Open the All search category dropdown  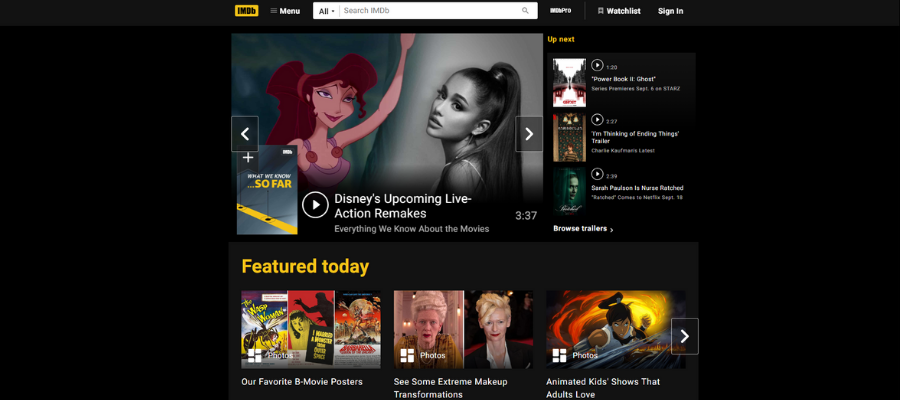tap(327, 11)
